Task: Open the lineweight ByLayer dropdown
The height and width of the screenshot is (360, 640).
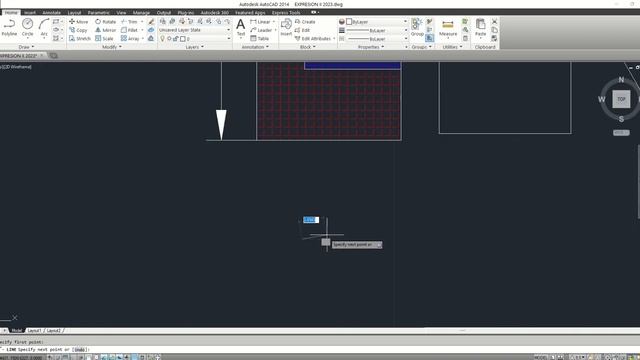Action: coord(377,30)
